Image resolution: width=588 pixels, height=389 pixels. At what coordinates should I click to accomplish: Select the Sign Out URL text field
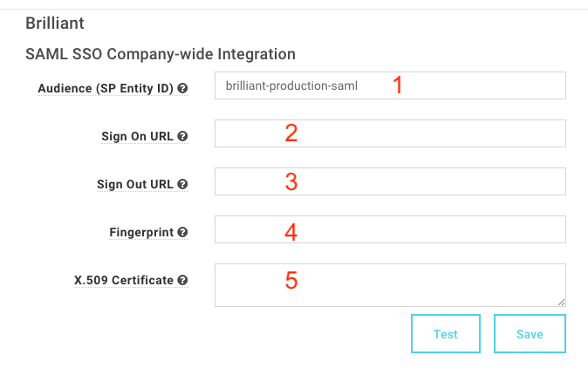(390, 181)
